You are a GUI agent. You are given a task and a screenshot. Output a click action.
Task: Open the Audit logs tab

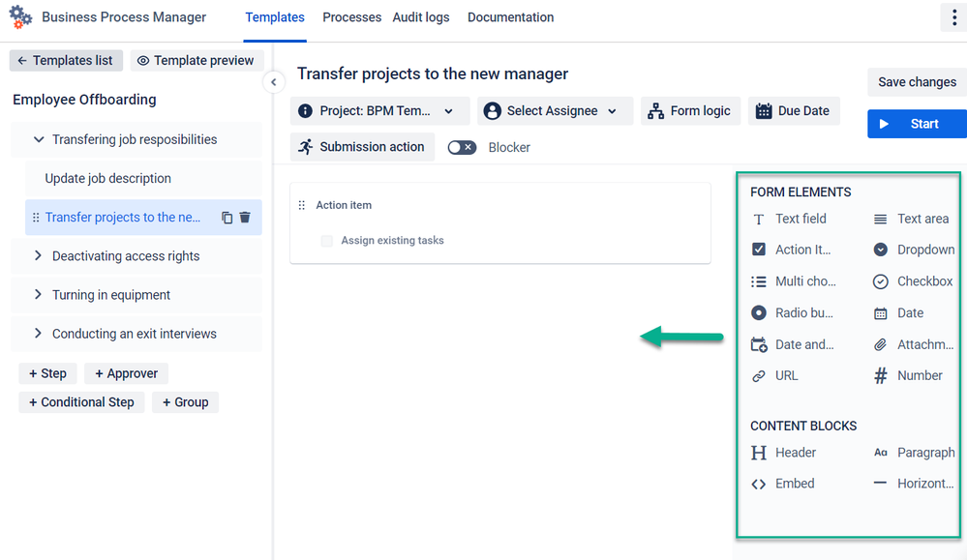coord(421,17)
